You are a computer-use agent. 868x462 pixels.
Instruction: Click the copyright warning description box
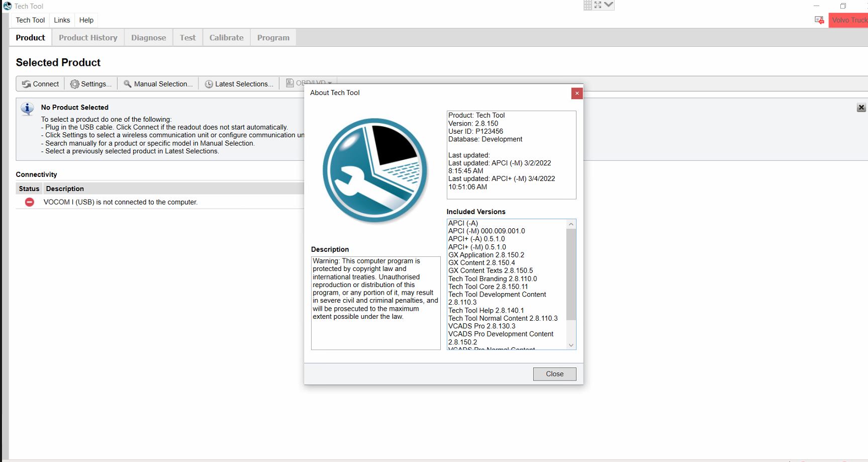coord(375,303)
